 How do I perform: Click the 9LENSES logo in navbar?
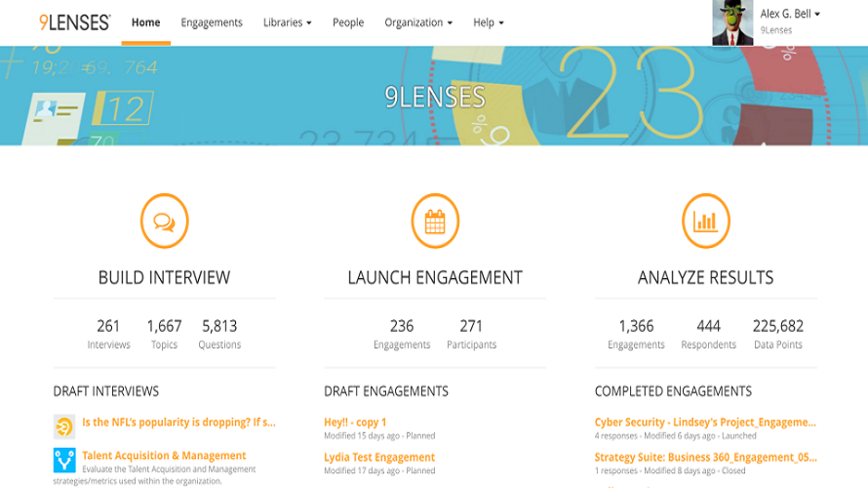pos(75,22)
